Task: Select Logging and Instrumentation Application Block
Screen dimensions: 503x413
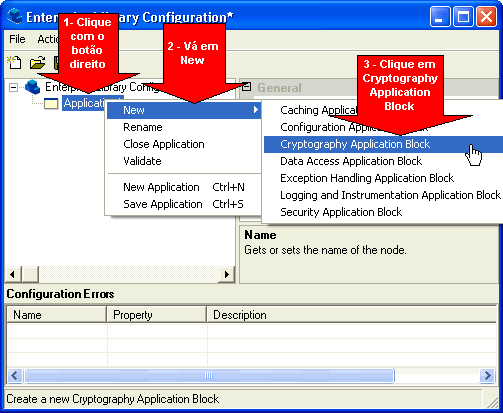Action: pos(383,195)
